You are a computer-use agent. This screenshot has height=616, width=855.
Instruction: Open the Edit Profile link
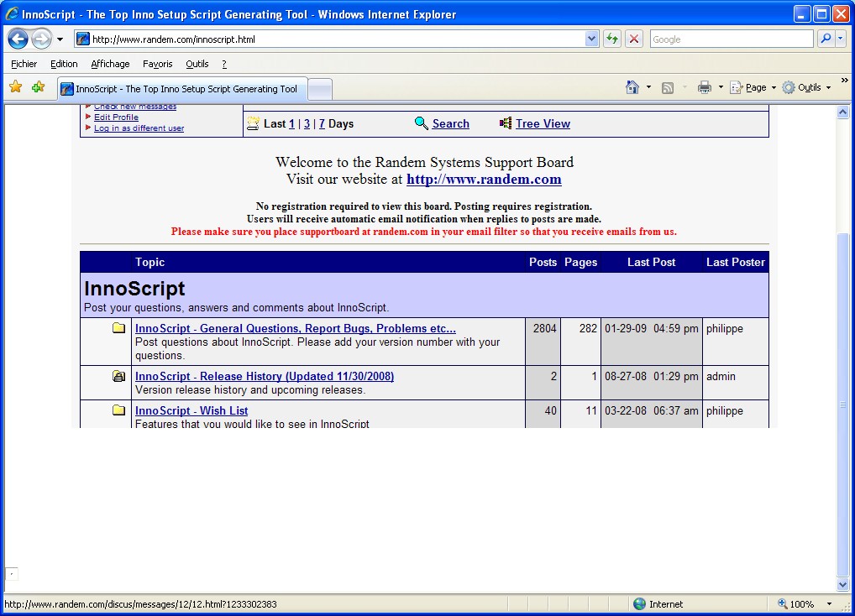tap(116, 117)
